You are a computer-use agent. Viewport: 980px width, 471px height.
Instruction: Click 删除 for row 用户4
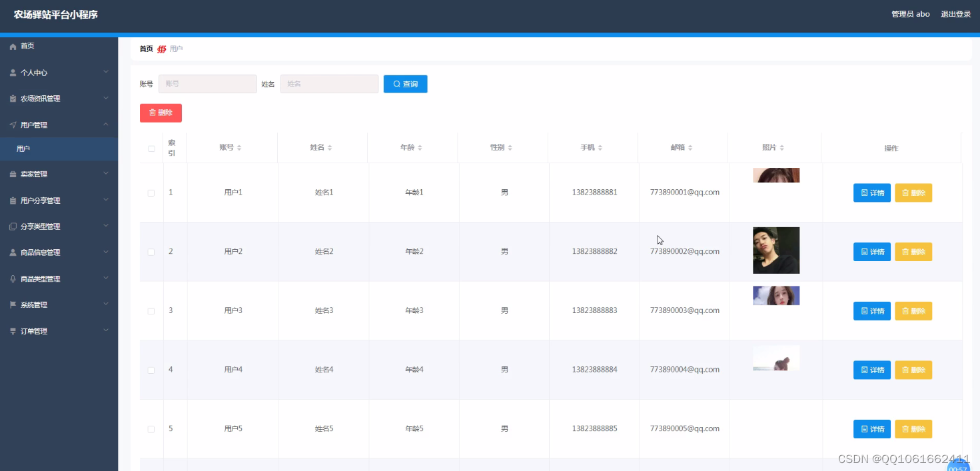coord(913,370)
